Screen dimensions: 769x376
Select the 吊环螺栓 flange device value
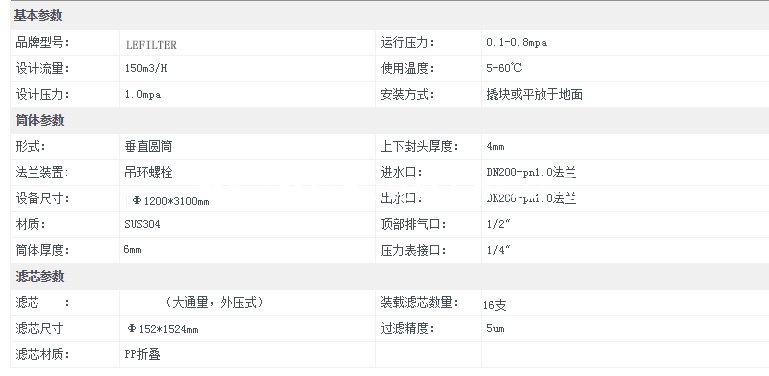149,172
